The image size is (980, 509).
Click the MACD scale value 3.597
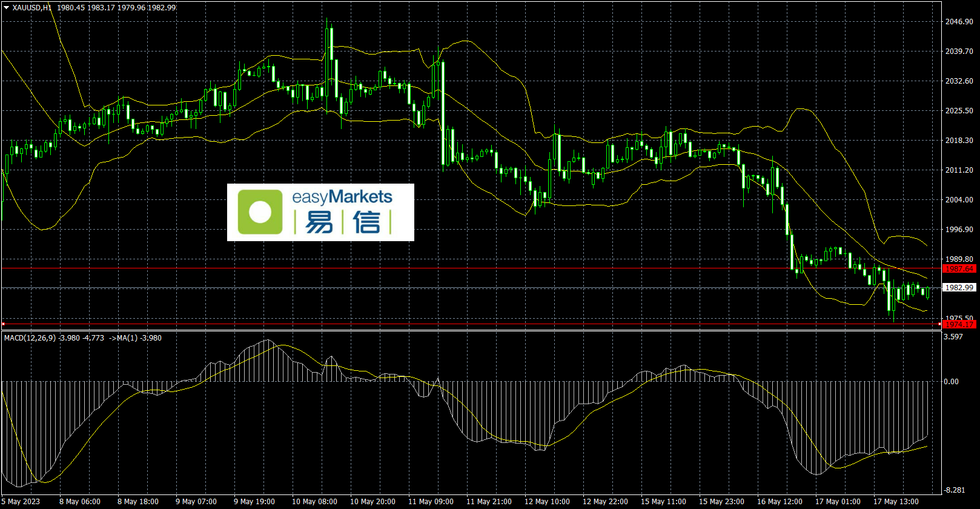coord(953,337)
